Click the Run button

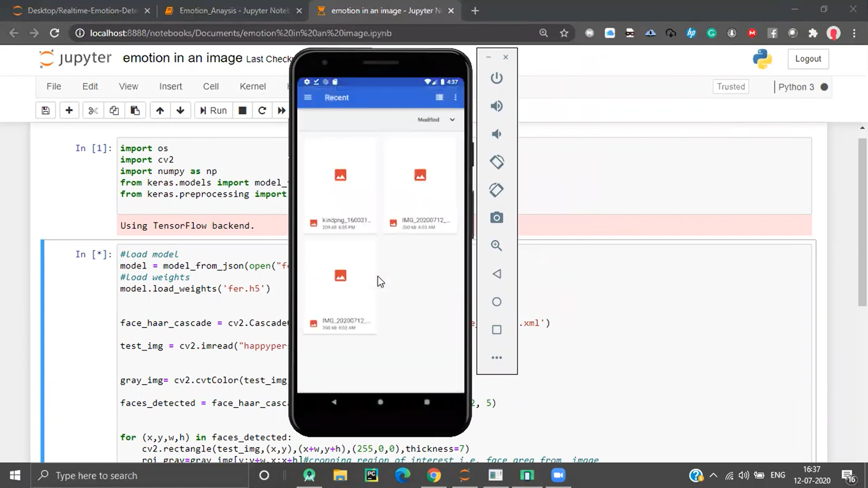pyautogui.click(x=213, y=111)
